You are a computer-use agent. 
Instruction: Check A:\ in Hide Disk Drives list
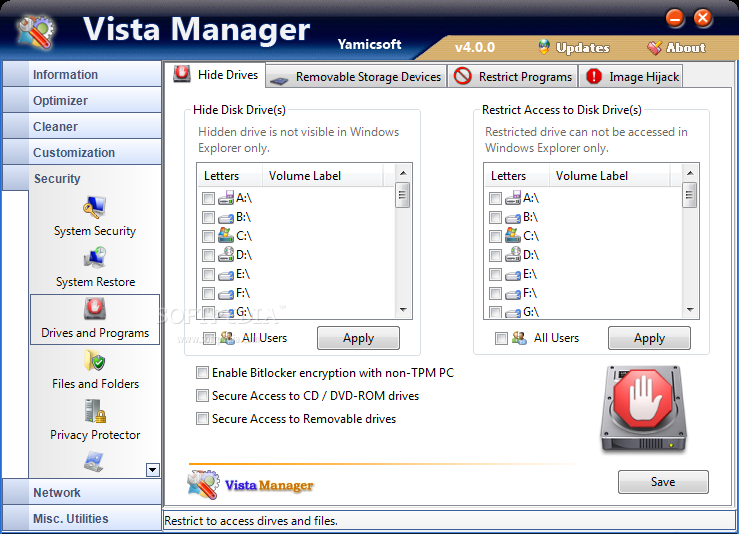click(x=208, y=198)
